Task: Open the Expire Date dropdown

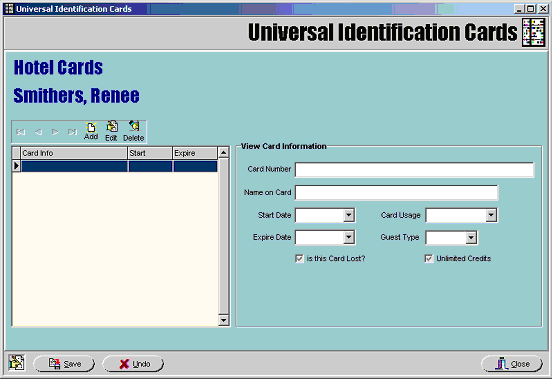Action: pos(349,237)
